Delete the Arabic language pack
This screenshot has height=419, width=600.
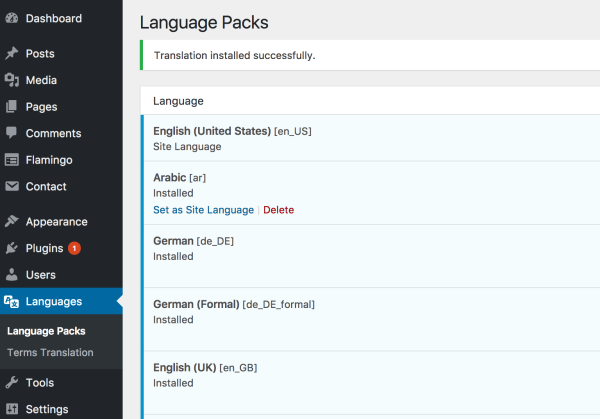point(278,210)
